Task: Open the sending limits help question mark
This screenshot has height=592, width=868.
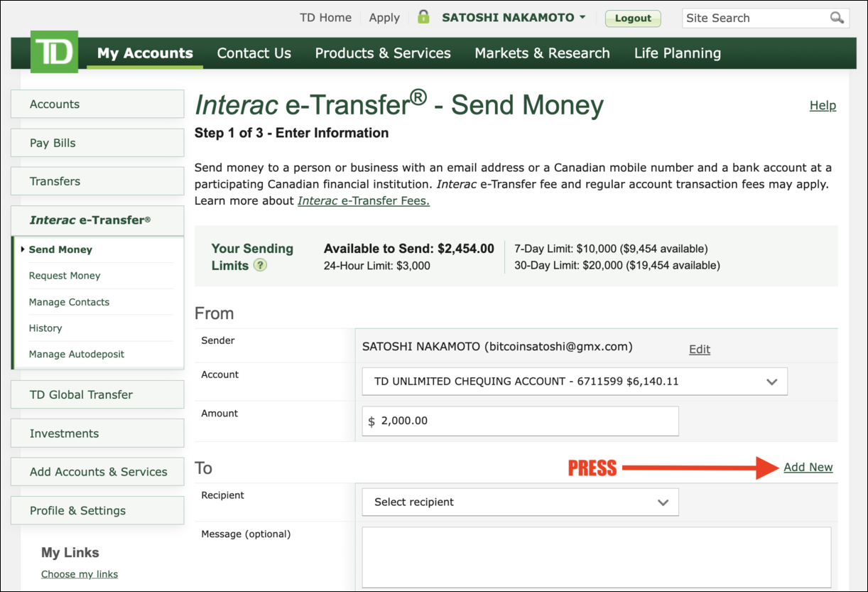Action: 261,265
